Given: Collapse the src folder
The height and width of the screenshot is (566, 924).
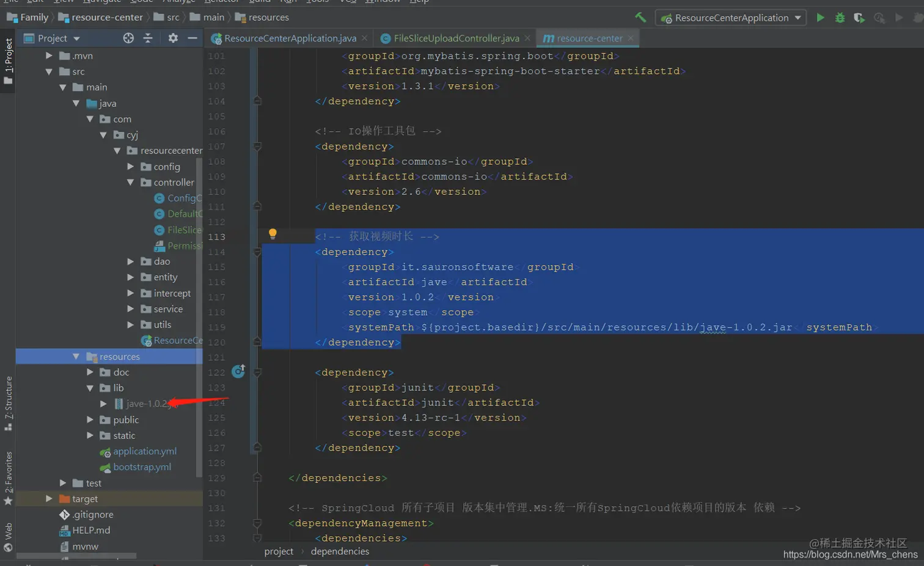Looking at the screenshot, I should [x=49, y=71].
